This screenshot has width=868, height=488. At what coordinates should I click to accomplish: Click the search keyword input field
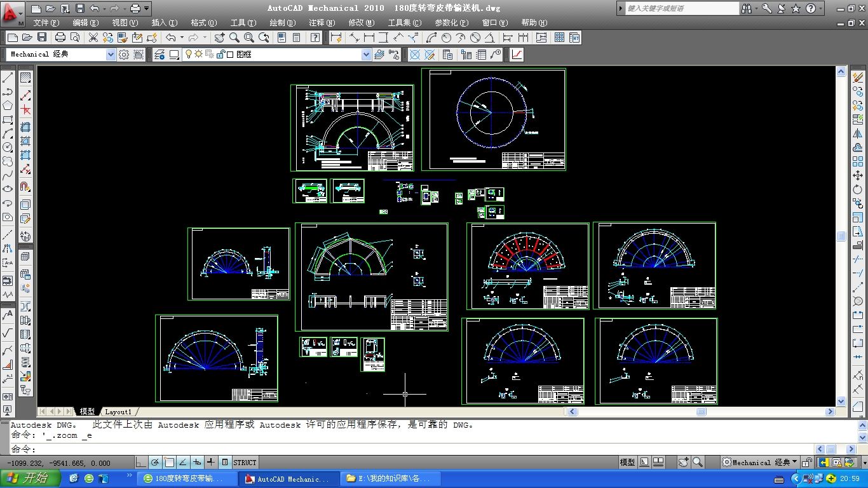pyautogui.click(x=682, y=8)
